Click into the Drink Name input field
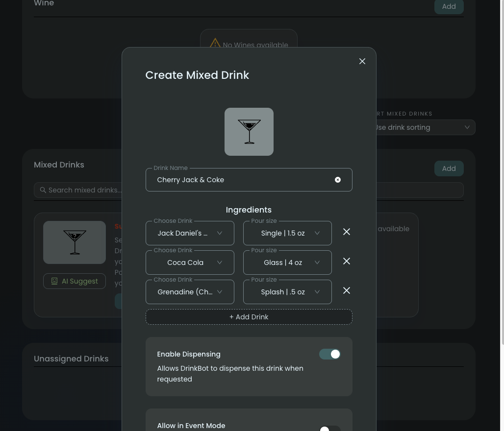This screenshot has height=431, width=504. point(240,180)
